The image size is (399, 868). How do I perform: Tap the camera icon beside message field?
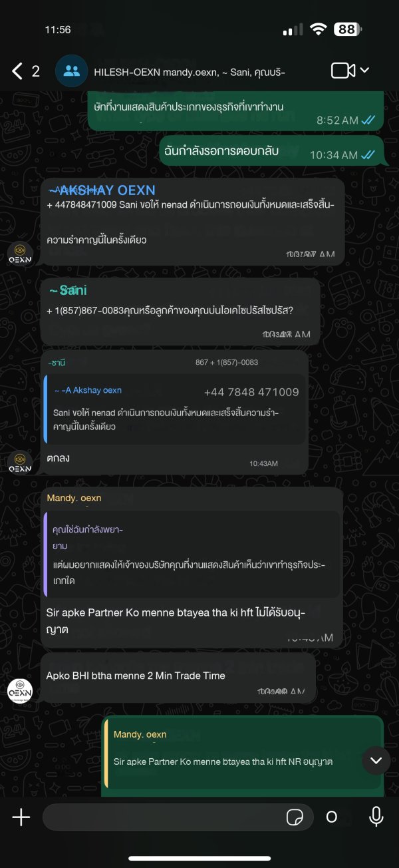pyautogui.click(x=331, y=817)
